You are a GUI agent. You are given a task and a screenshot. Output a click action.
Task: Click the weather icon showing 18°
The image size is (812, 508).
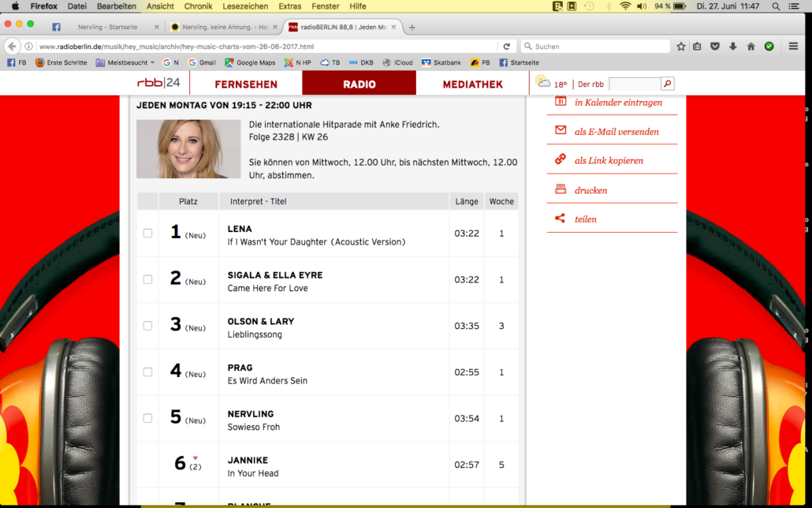542,81
